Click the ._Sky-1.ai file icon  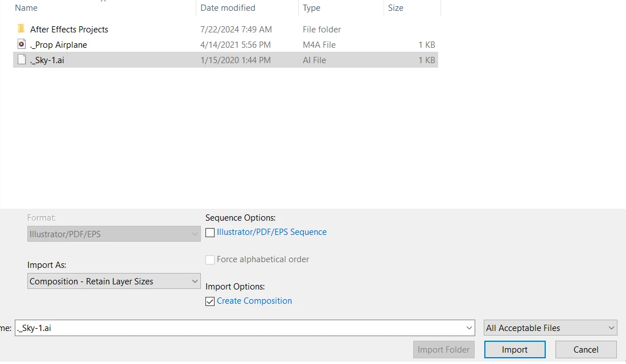click(22, 60)
